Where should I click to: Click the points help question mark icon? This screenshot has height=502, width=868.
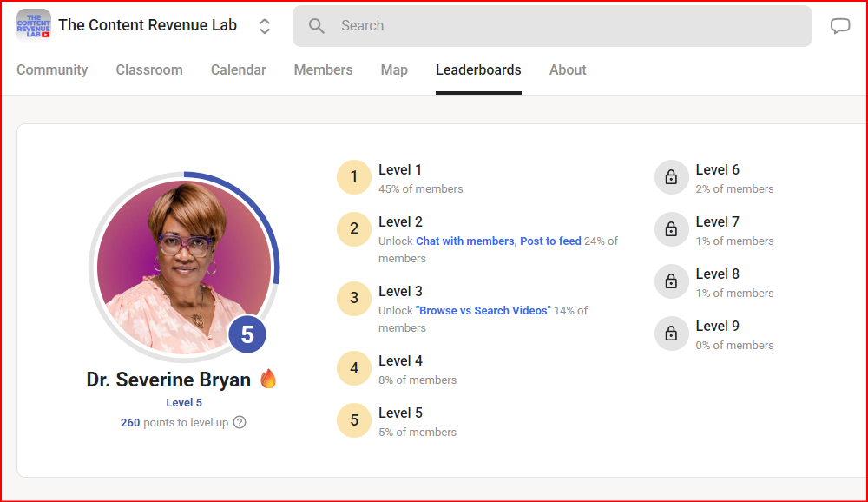(240, 423)
